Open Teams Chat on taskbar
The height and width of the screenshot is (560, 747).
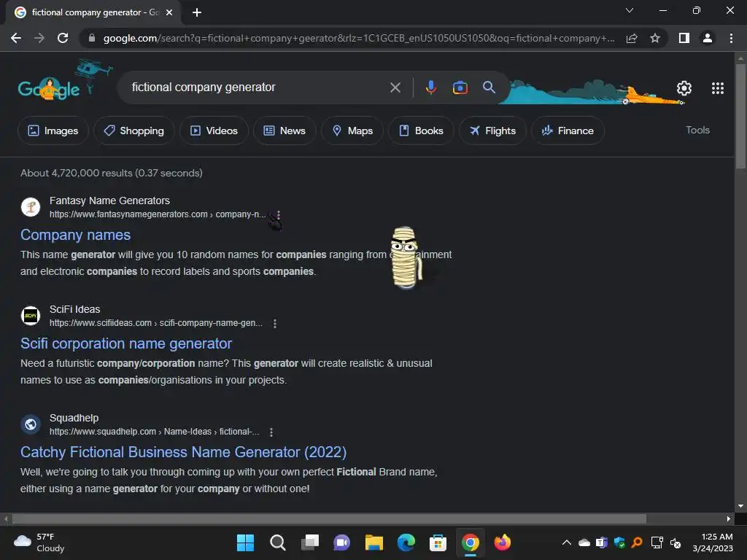(x=341, y=542)
